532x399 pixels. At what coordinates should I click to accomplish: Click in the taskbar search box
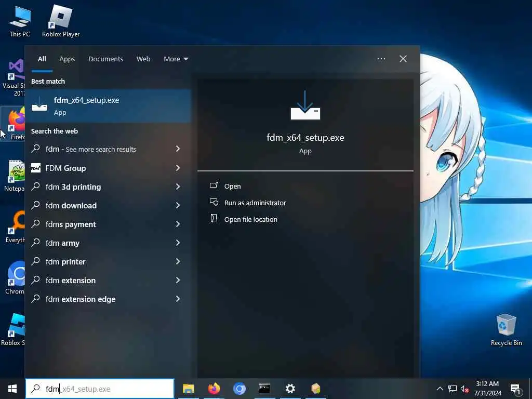[100, 389]
